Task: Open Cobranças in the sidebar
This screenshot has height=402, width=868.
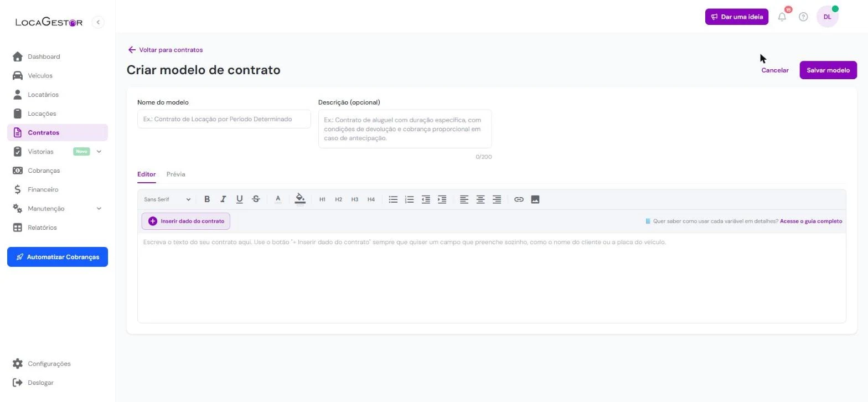Action: point(58,171)
